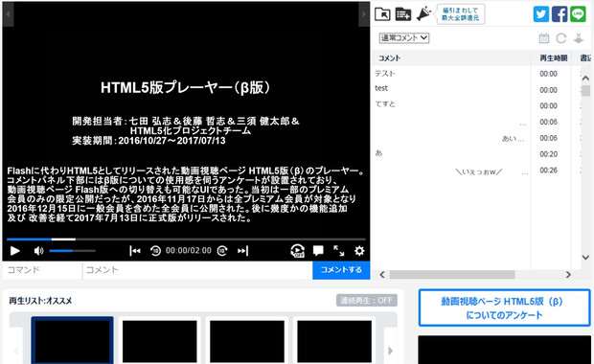Viewport: 594px width, 364px height.
Task: Click the left arrow at the player's top corner
Action: [8, 14]
